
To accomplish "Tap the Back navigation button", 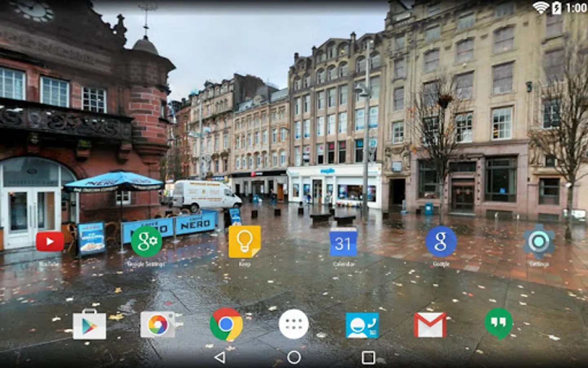I will point(220,357).
